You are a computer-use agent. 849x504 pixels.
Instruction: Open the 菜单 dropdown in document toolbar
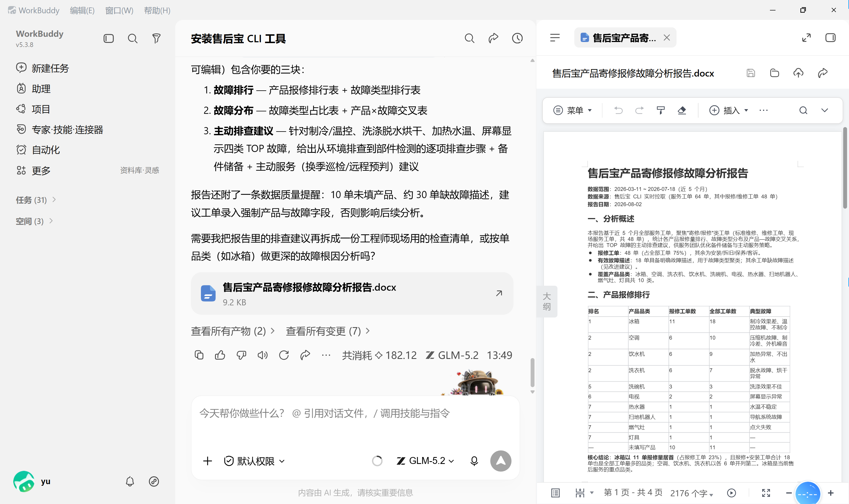click(573, 110)
